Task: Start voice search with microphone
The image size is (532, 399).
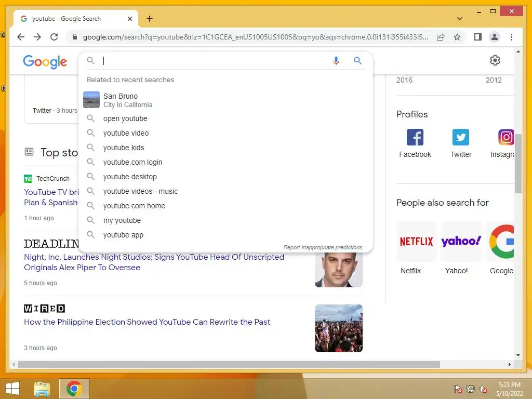Action: click(x=336, y=61)
